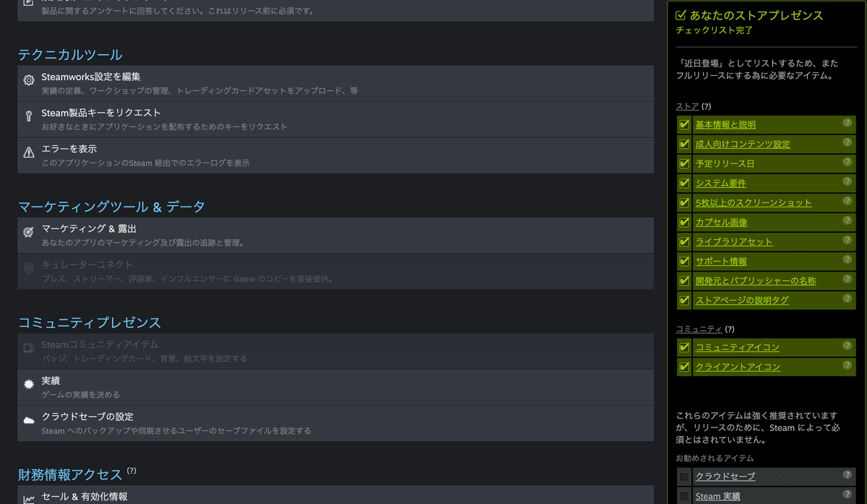Open セール & 有効化情報
This screenshot has height=504, width=867.
[335, 495]
